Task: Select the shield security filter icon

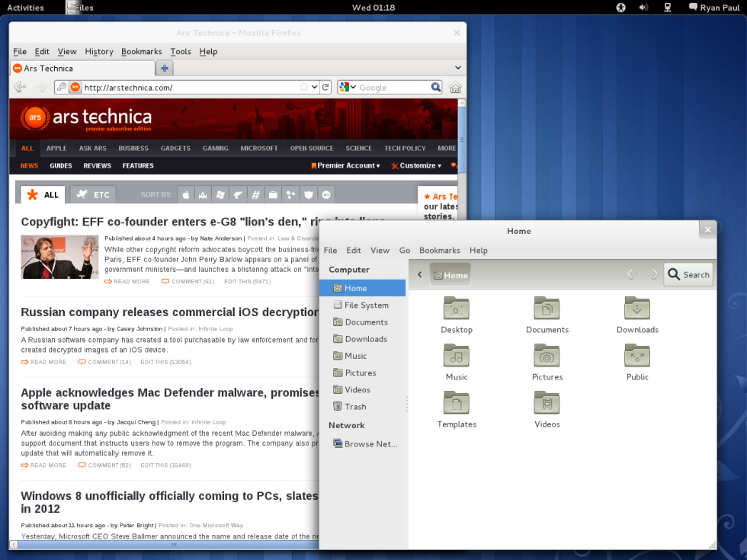Action: click(x=308, y=194)
